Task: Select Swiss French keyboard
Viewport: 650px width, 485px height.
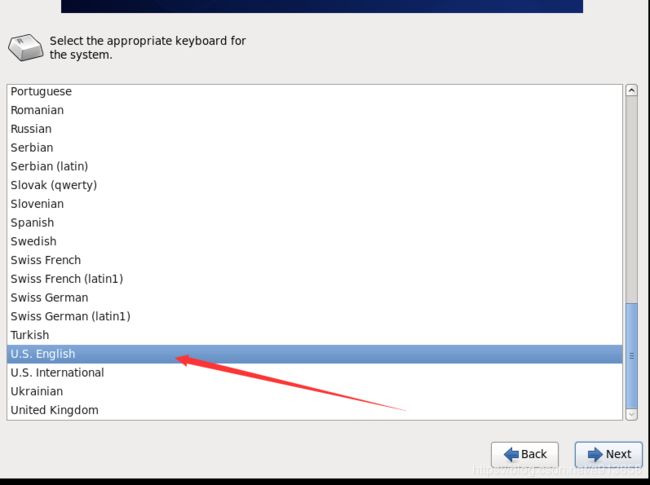Action: 315,260
